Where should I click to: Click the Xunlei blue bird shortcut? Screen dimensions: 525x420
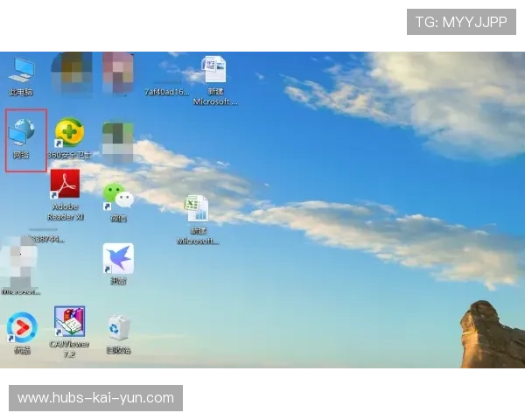coord(118,259)
